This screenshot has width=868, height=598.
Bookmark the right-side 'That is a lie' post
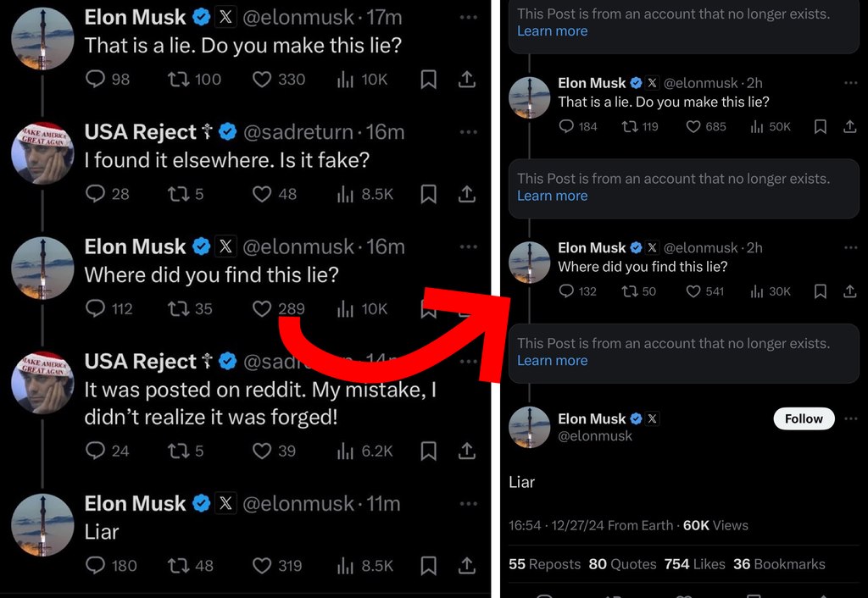[x=820, y=127]
